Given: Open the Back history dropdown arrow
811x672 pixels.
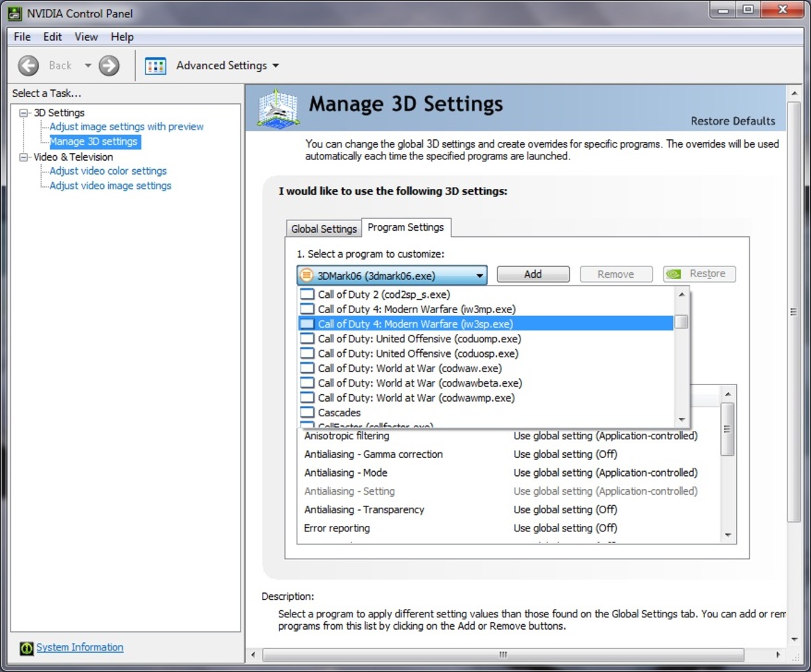Looking at the screenshot, I should coord(88,66).
